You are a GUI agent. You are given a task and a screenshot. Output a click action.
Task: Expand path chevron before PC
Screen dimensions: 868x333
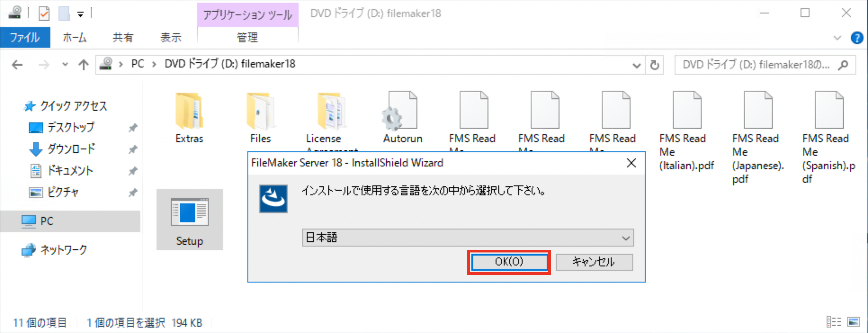(x=121, y=64)
